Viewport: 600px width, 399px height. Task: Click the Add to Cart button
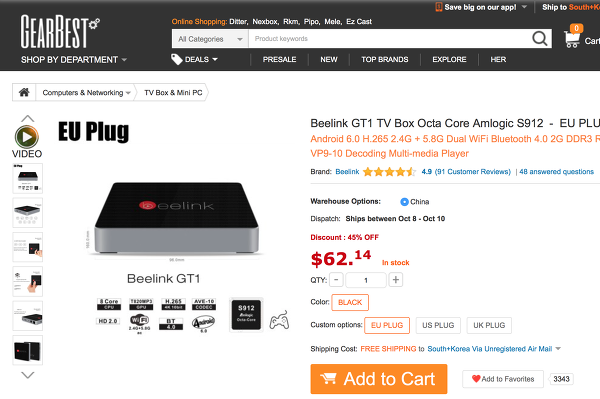tap(379, 379)
